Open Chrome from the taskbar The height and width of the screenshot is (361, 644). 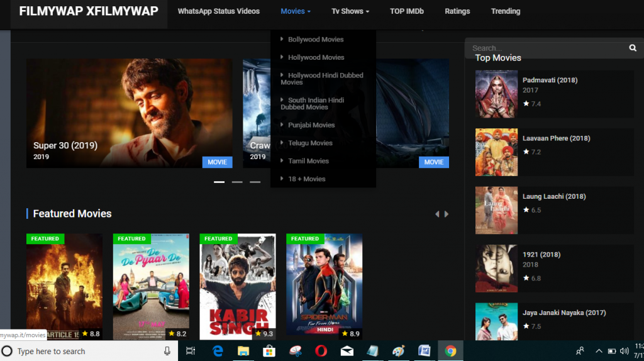(450, 351)
